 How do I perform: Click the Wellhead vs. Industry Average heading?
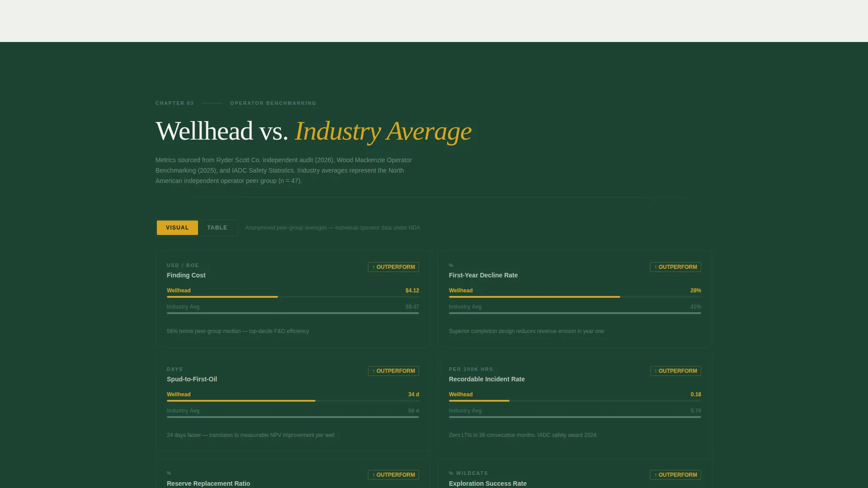point(313,131)
